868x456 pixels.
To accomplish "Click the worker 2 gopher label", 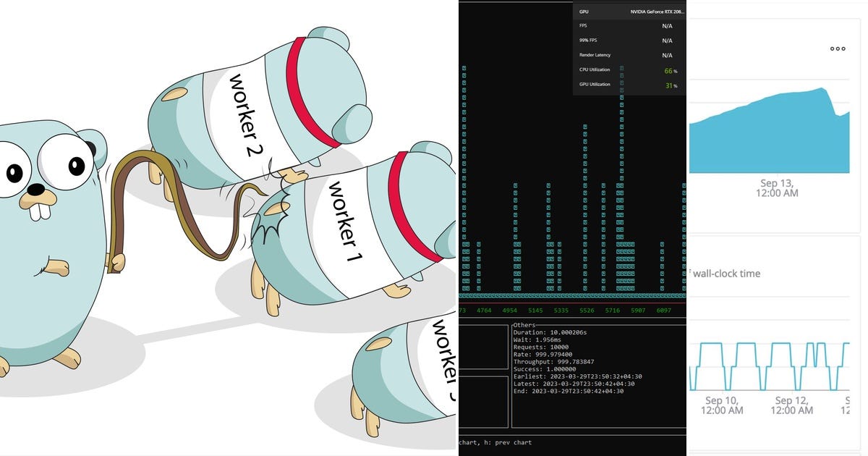I will coord(244,116).
